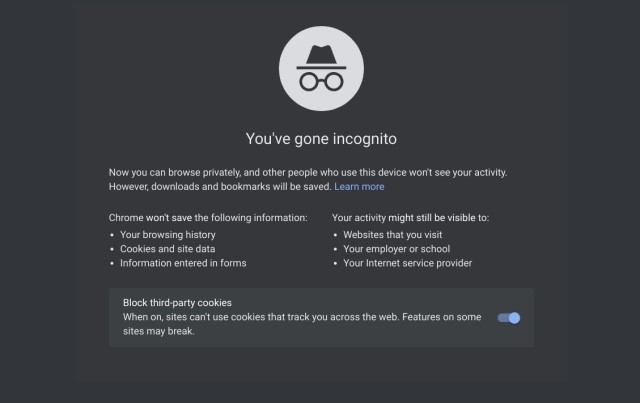Click the "Block third-party cookies" label
Viewport: 640px width, 403px height.
pos(177,303)
